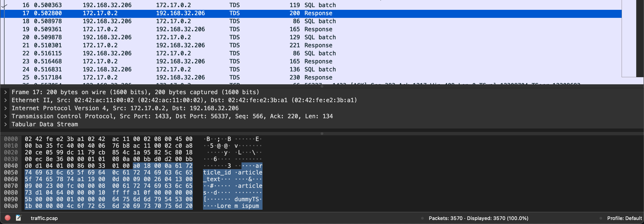The width and height of the screenshot is (644, 224).
Task: Click 'dummyTS' in the ASCII dump
Action: coord(246,199)
